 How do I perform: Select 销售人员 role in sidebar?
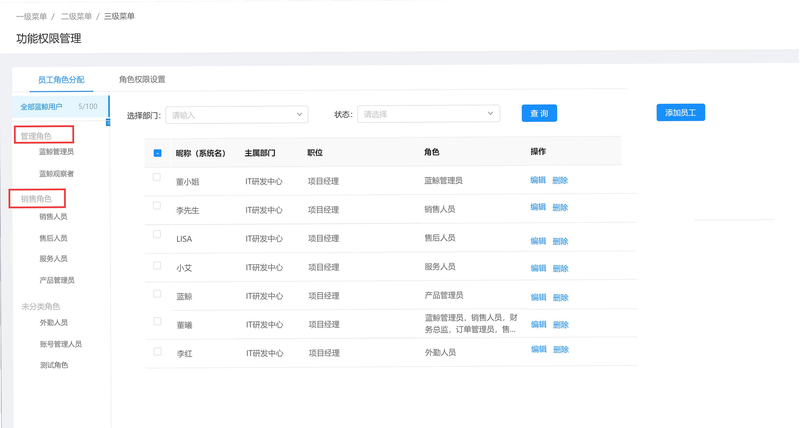coord(54,216)
